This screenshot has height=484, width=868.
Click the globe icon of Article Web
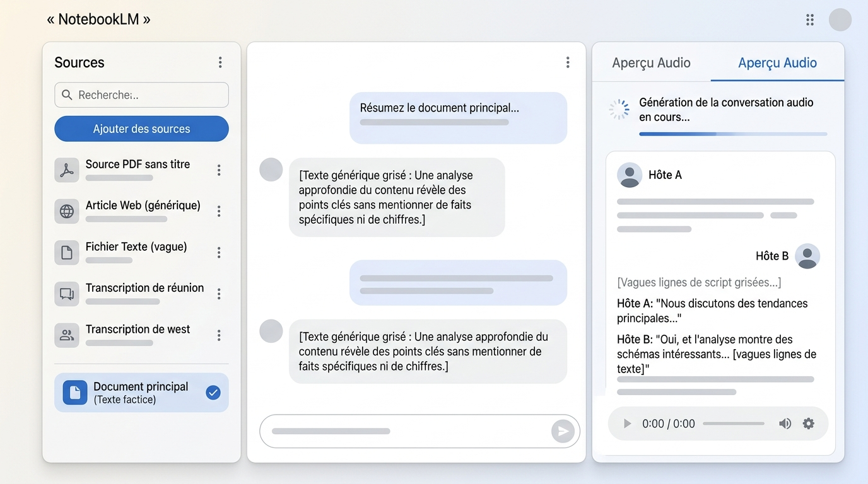(67, 211)
